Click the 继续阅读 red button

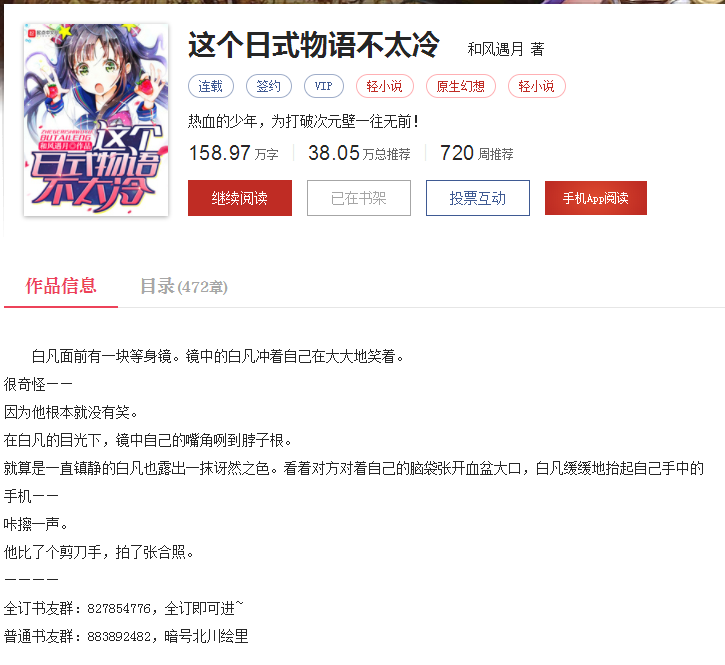point(240,198)
